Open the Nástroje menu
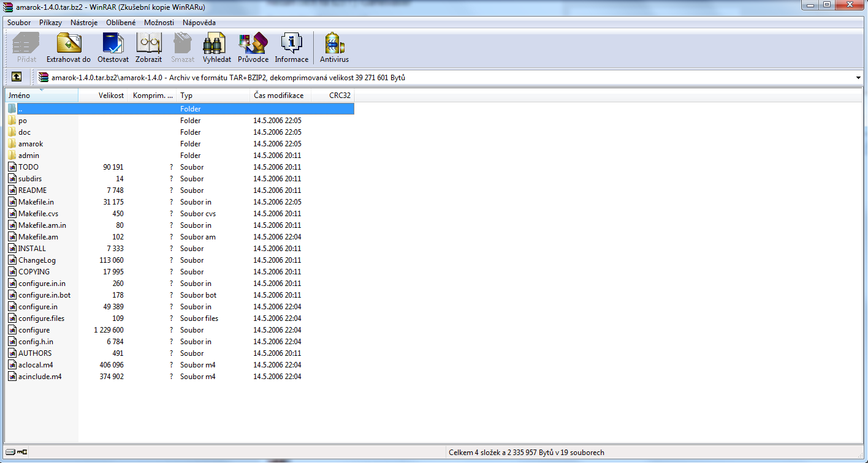 pyautogui.click(x=84, y=23)
